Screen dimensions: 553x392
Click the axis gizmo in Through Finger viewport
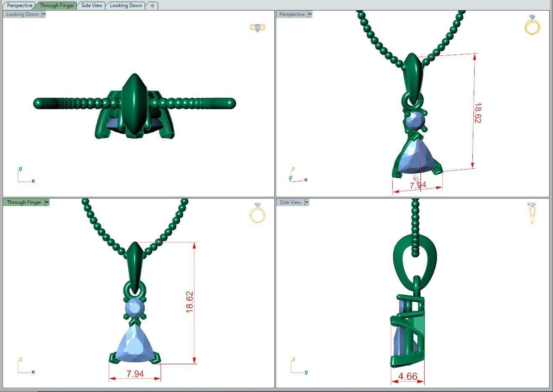click(x=26, y=366)
